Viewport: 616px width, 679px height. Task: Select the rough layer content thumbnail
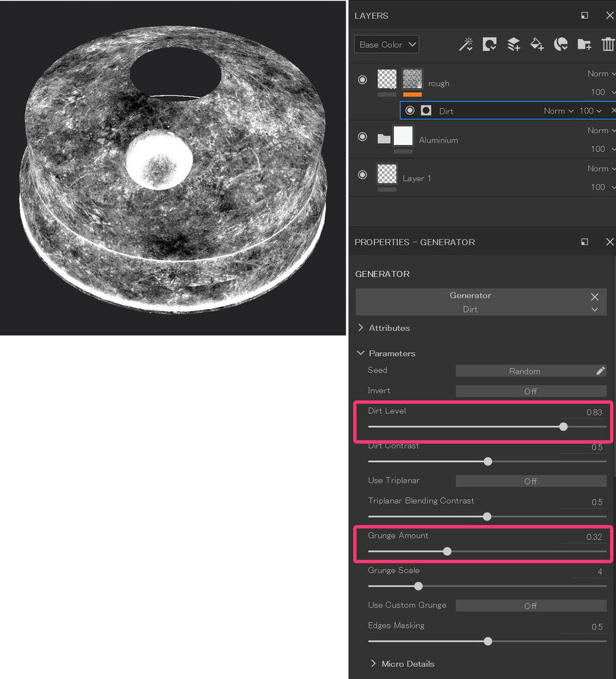[x=387, y=80]
